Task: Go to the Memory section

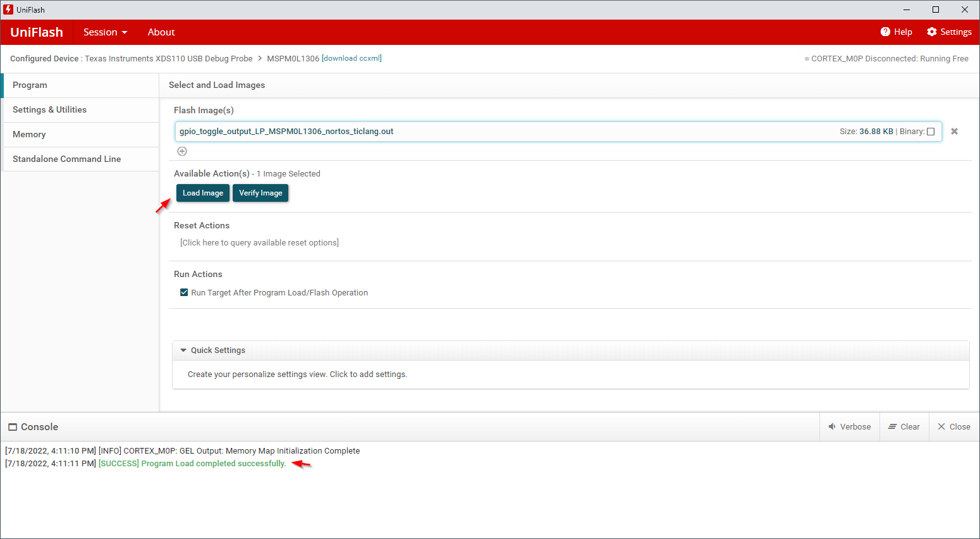Action: click(80, 135)
